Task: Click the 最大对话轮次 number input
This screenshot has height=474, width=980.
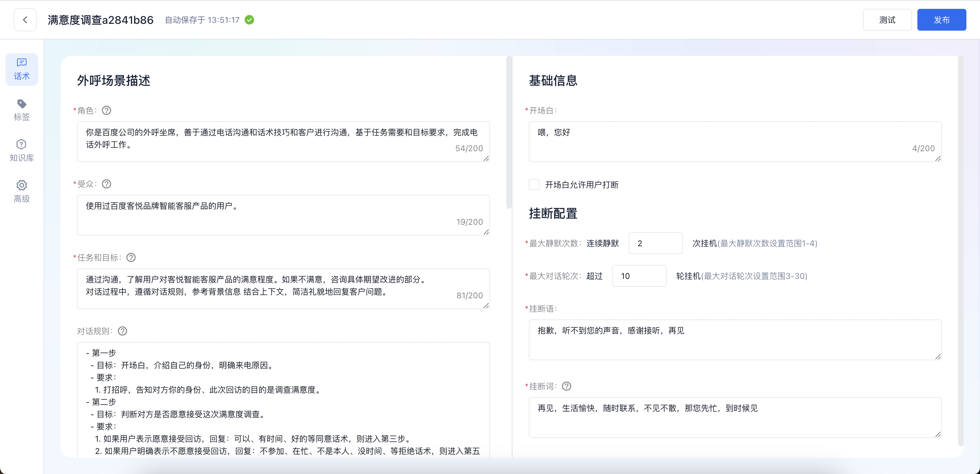Action: pos(639,276)
